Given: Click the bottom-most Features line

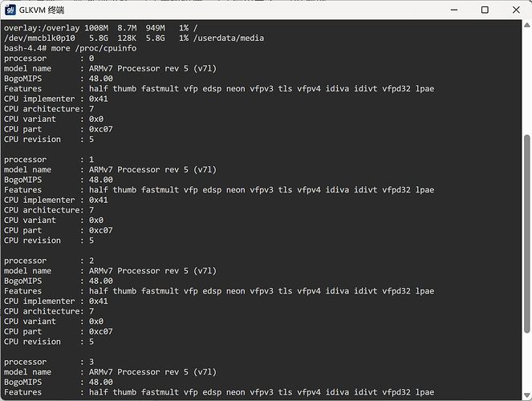Looking at the screenshot, I should (218, 392).
